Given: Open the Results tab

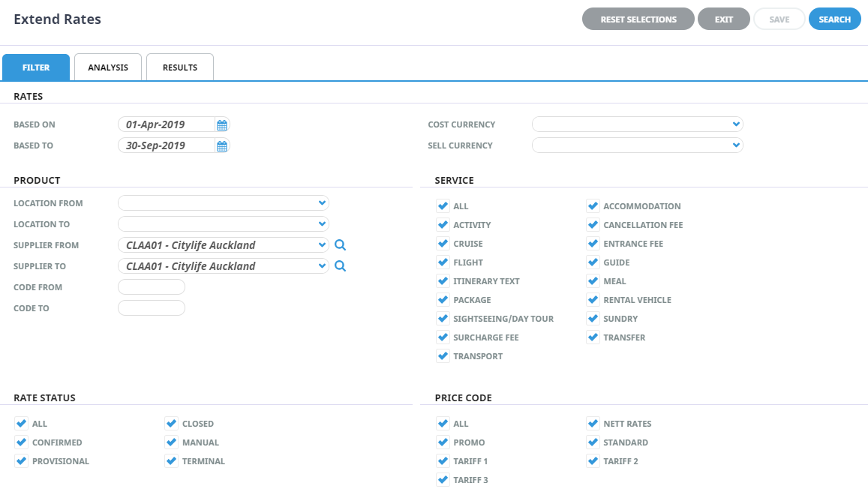Looking at the screenshot, I should 180,67.
